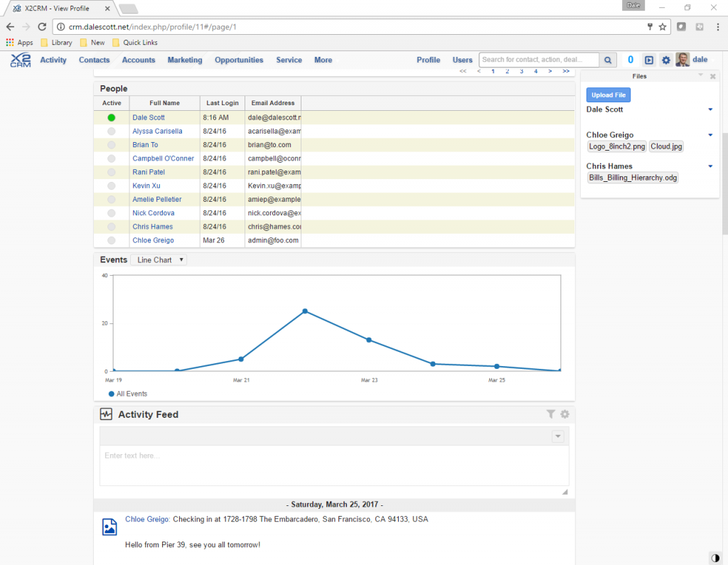
Task: Click the Upload File button
Action: [x=608, y=94]
